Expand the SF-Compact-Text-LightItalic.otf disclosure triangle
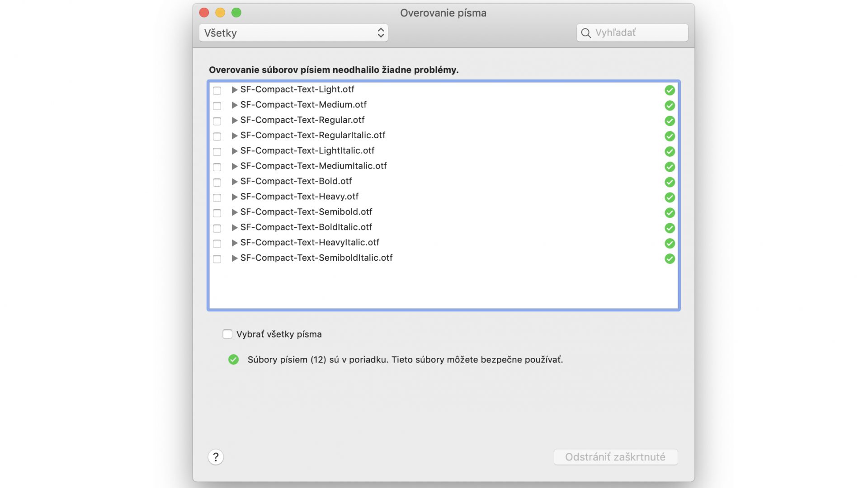The width and height of the screenshot is (868, 488). point(234,151)
